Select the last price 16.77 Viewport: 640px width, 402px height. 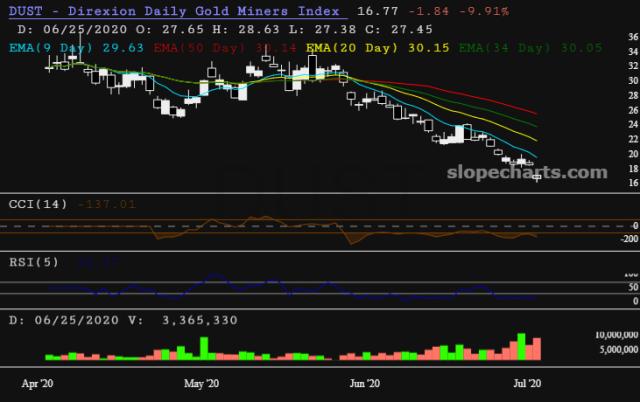378,11
